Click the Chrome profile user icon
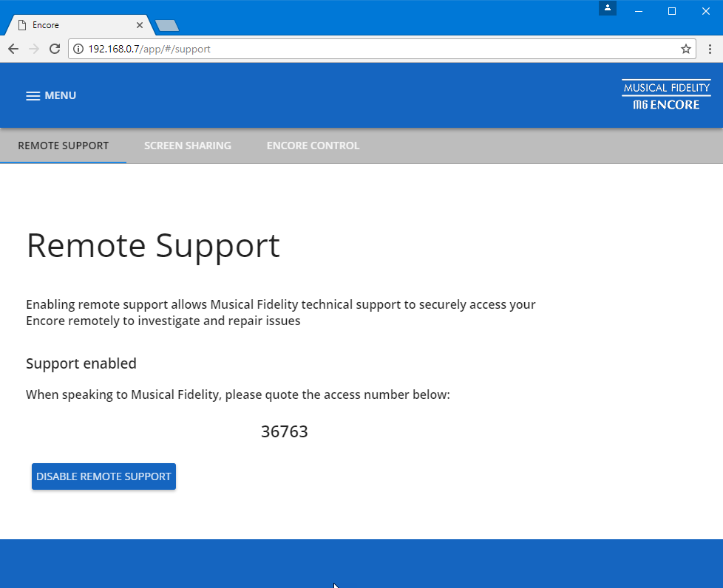The width and height of the screenshot is (723, 588). point(607,8)
